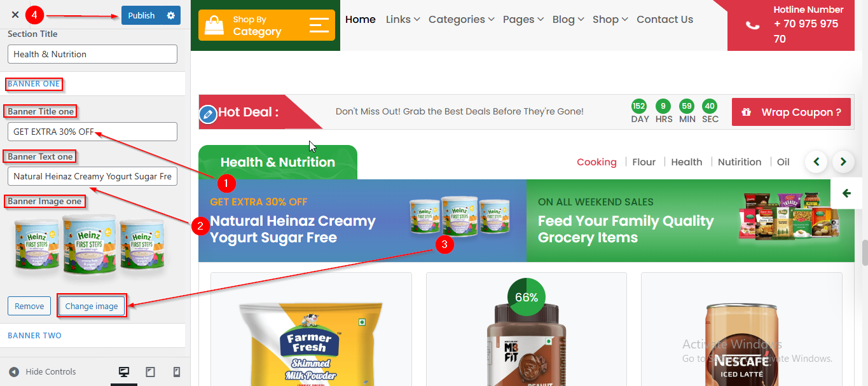
Task: Switch to desktop preview icon
Action: (124, 372)
